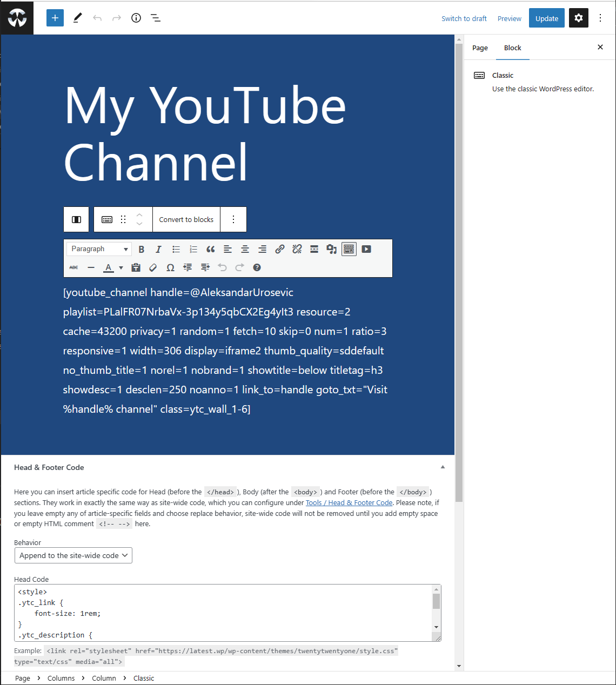Open the Paragraph format dropdown

(99, 249)
